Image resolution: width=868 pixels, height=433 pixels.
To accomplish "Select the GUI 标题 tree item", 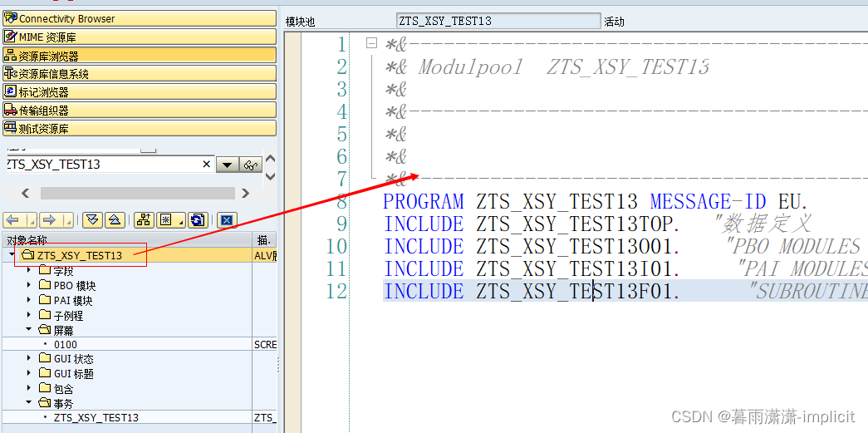I will point(74,374).
